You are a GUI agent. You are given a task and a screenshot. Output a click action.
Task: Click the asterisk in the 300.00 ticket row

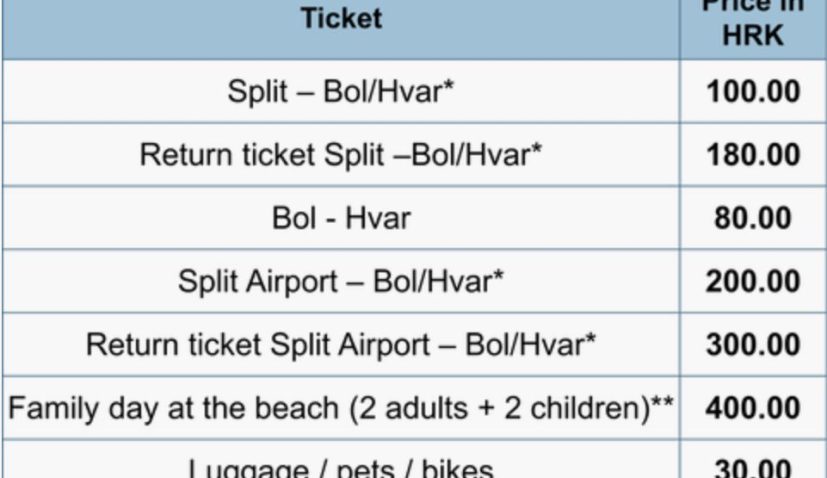591,339
